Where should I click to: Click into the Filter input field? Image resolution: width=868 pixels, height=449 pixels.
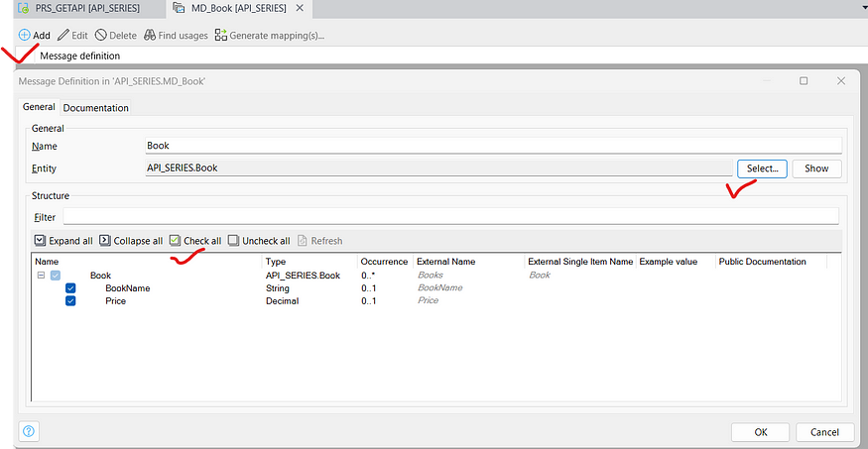tap(451, 216)
